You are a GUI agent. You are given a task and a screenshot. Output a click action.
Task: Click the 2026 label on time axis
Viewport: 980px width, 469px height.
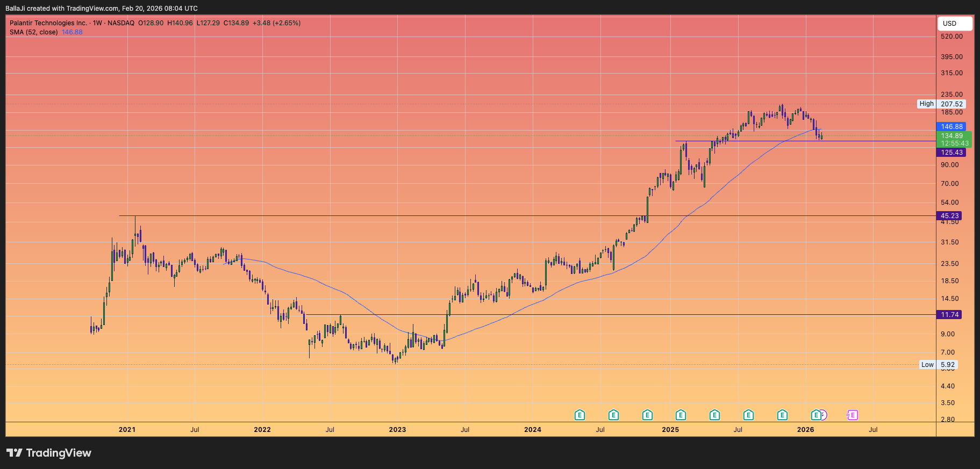click(805, 430)
